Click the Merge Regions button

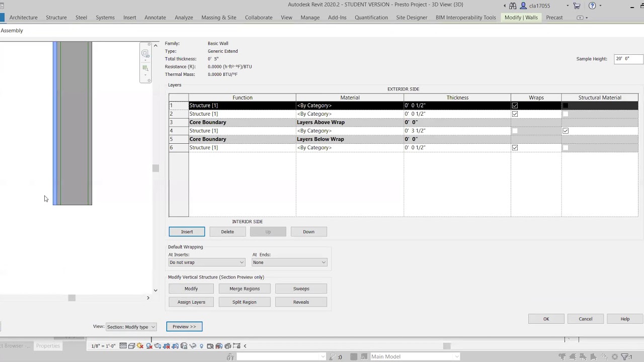pyautogui.click(x=245, y=289)
